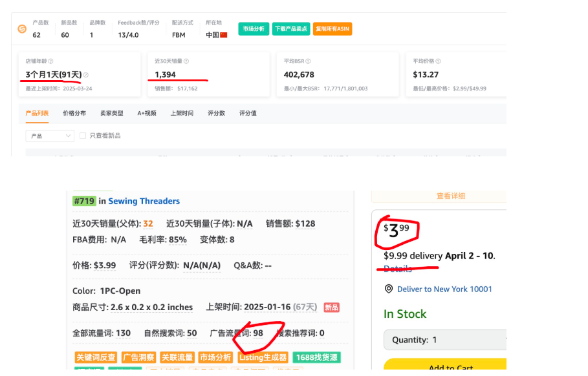Click the info icon after 3个月1天(91天)
The width and height of the screenshot is (588, 376).
tap(86, 75)
